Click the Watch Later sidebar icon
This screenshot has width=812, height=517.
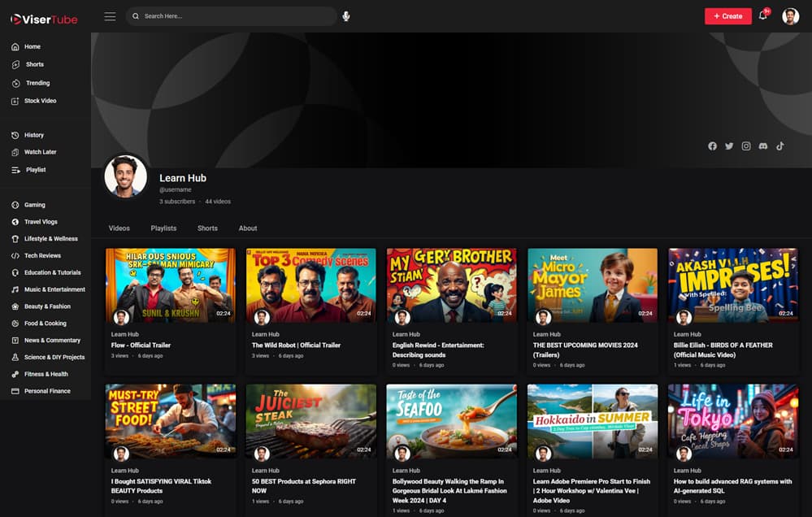(15, 152)
